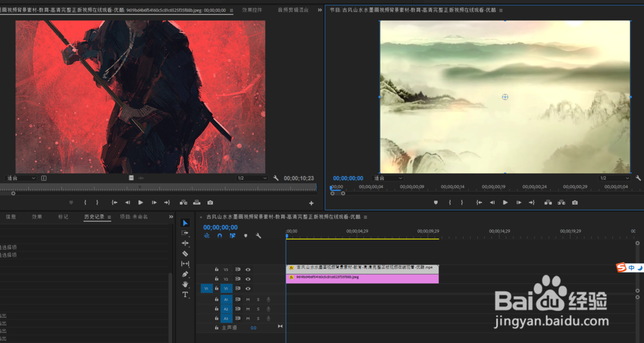Add marker in program monitor
The height and width of the screenshot is (343, 644).
436,203
